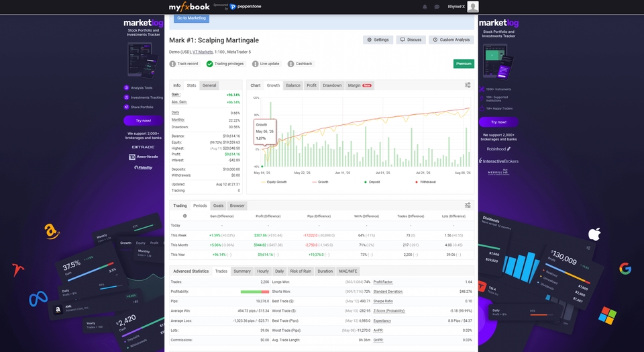This screenshot has width=644, height=352.
Task: Click the green Trading privileges checkmark icon
Action: click(210, 64)
